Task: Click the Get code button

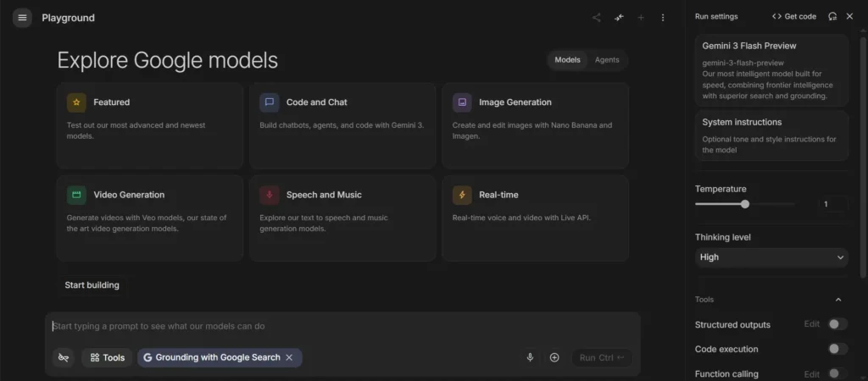Action: (x=793, y=17)
